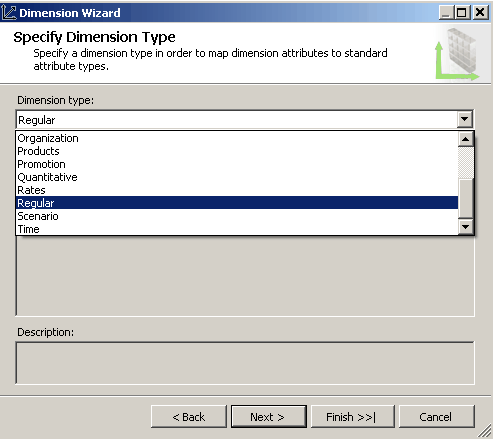Choose Products in the dropdown list
The image size is (493, 439).
pyautogui.click(x=237, y=151)
